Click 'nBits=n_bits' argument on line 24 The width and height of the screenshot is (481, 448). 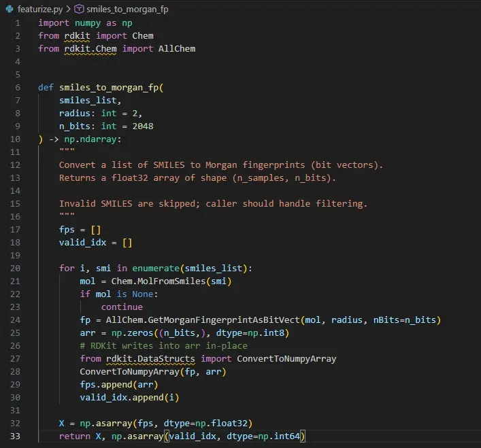(404, 320)
